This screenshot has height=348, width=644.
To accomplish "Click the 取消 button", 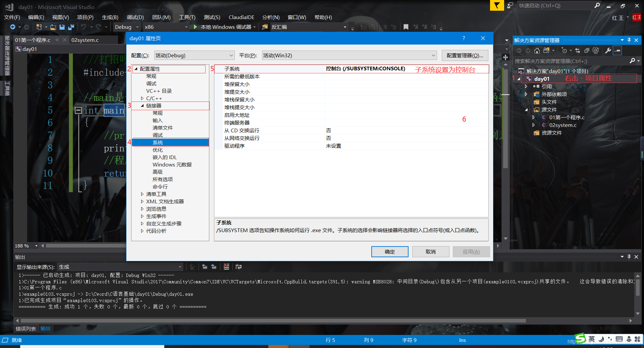I will pyautogui.click(x=431, y=252).
